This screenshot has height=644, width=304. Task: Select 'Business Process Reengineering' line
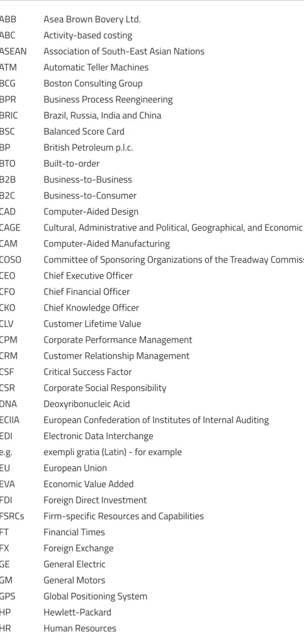pyautogui.click(x=109, y=100)
